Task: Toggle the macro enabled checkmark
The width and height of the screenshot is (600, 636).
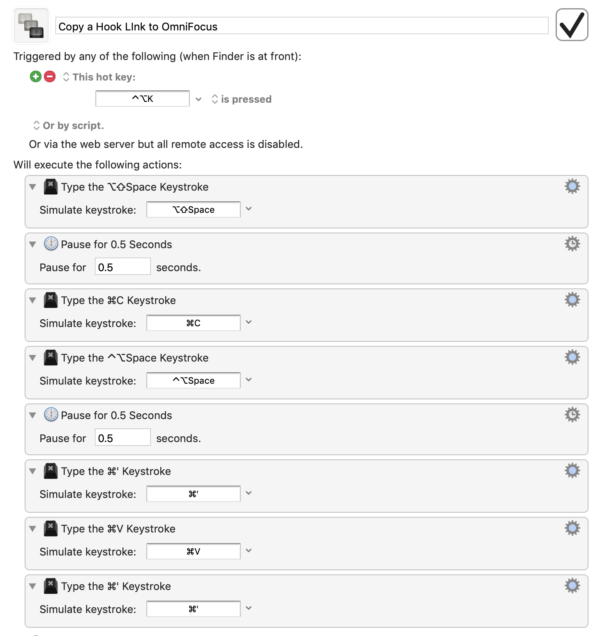Action: (570, 25)
